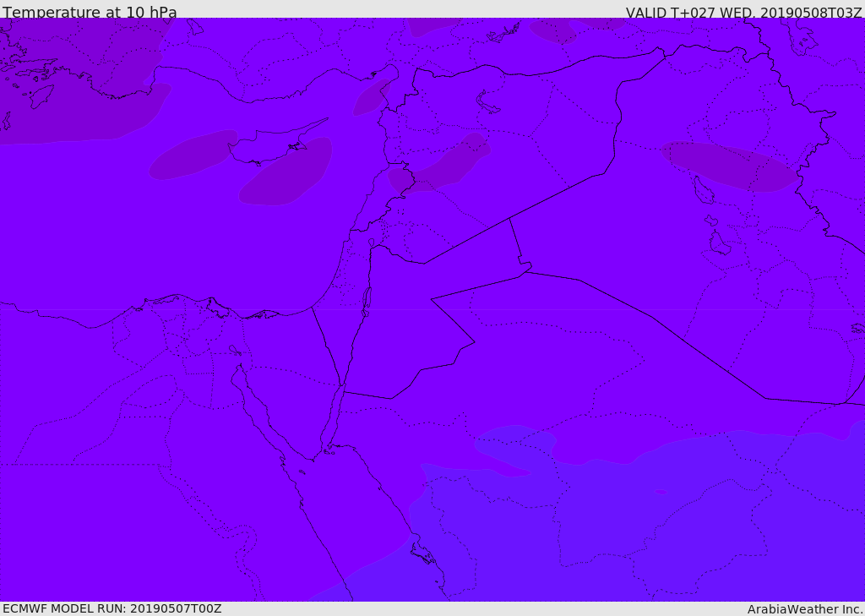Screen dimensions: 865x616
Task: Click the 'Temperature at 10 hPa' title
Action: coord(90,12)
